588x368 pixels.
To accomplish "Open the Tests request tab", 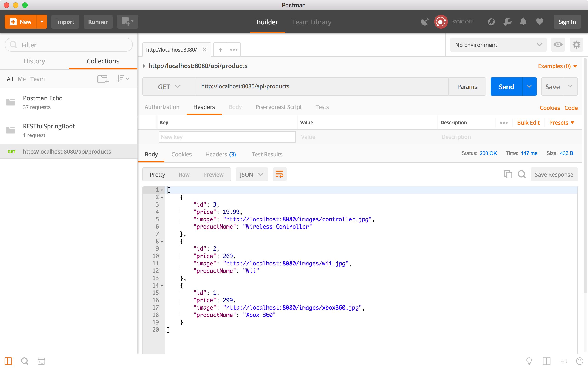I will [x=322, y=107].
